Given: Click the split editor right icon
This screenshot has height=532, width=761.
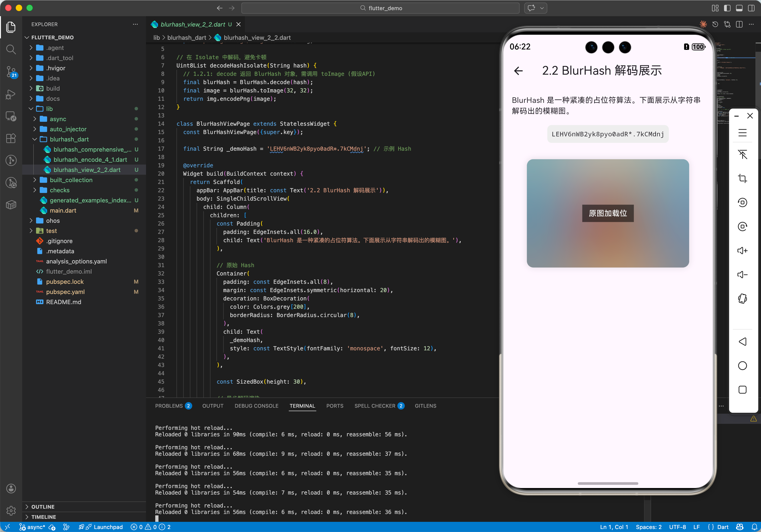Looking at the screenshot, I should pos(739,24).
